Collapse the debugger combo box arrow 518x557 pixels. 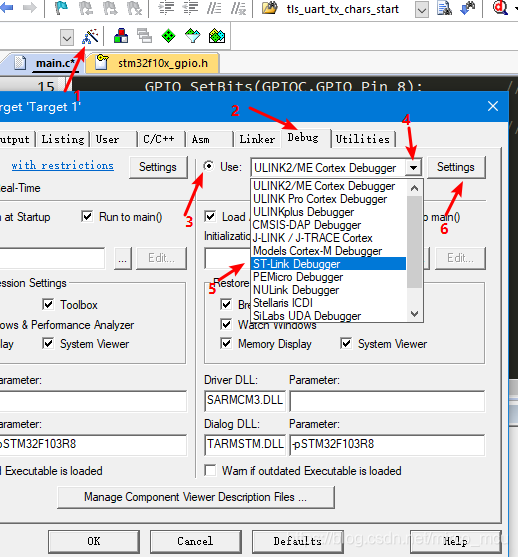coord(413,168)
